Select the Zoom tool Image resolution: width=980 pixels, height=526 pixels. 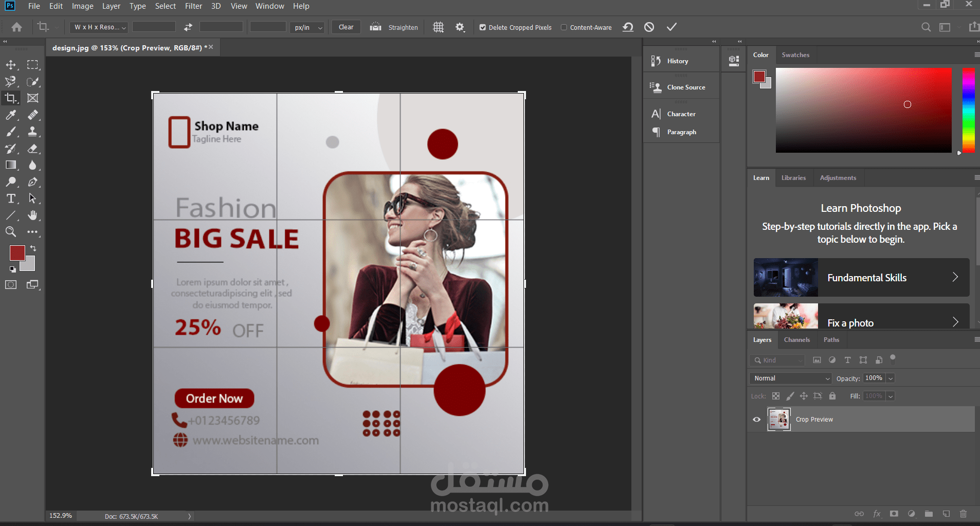(x=11, y=232)
